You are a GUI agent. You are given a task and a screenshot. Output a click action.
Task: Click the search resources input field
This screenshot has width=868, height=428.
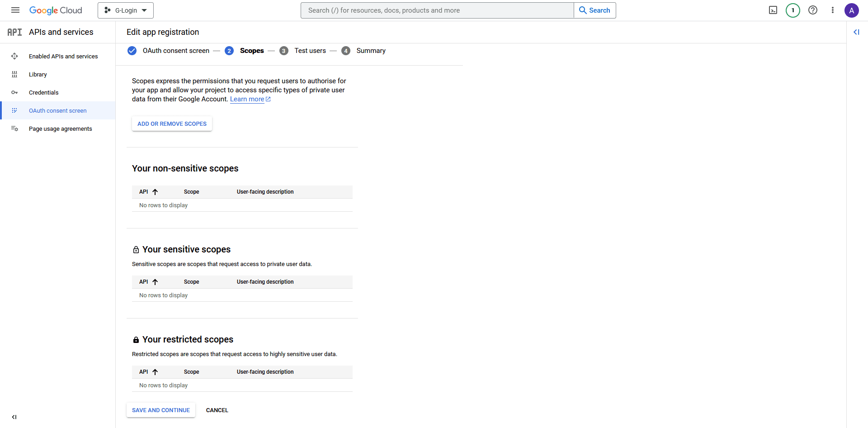pos(436,10)
